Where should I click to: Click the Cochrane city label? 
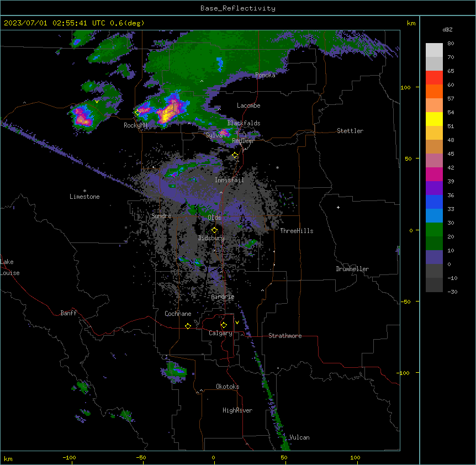tap(178, 314)
